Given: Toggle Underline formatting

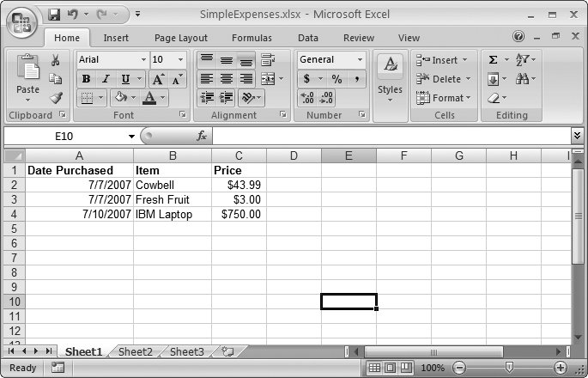Looking at the screenshot, I should pyautogui.click(x=125, y=79).
